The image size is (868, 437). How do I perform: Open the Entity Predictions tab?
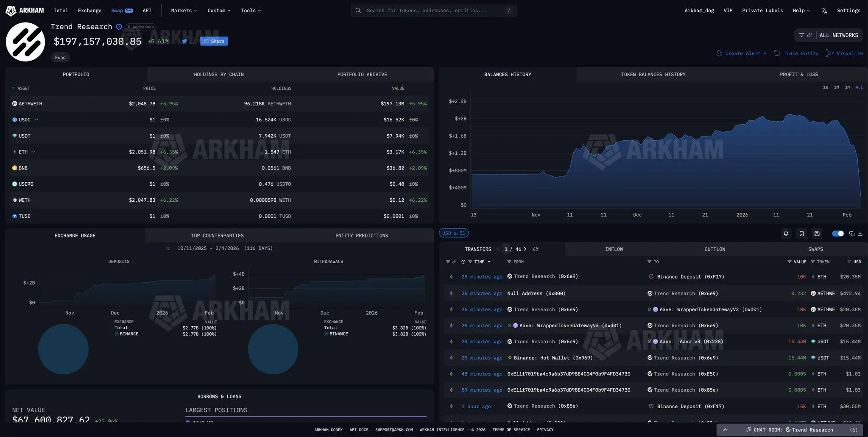point(362,236)
